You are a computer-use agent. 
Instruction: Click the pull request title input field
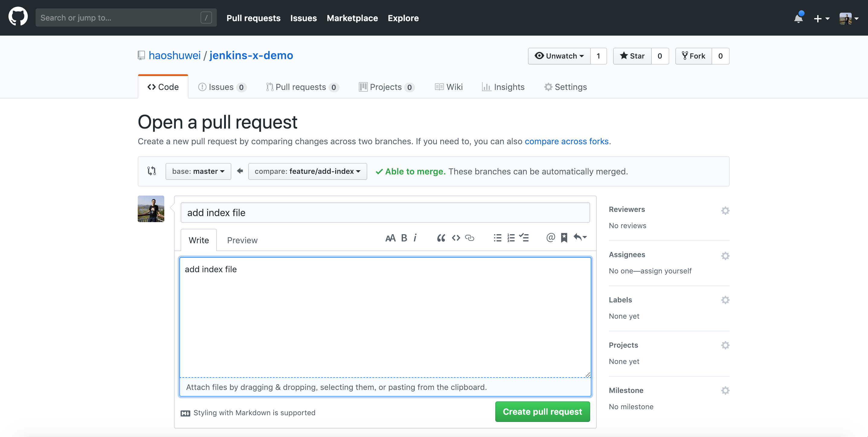(385, 212)
